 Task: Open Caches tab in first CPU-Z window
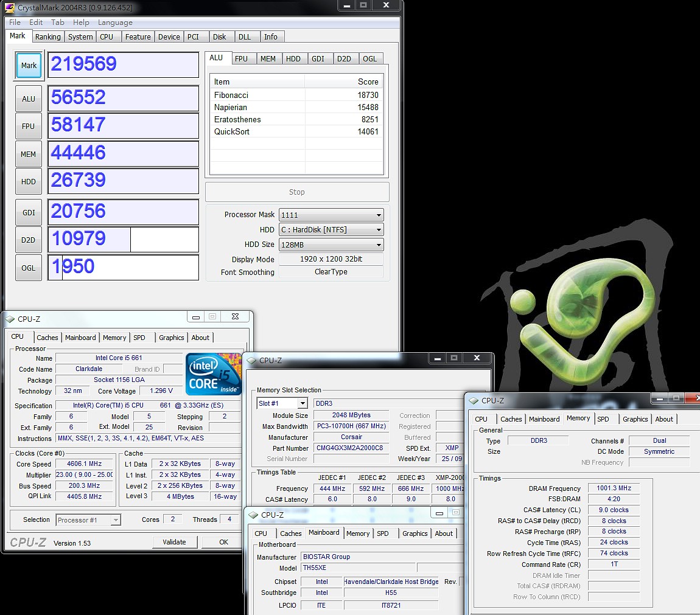pyautogui.click(x=47, y=338)
